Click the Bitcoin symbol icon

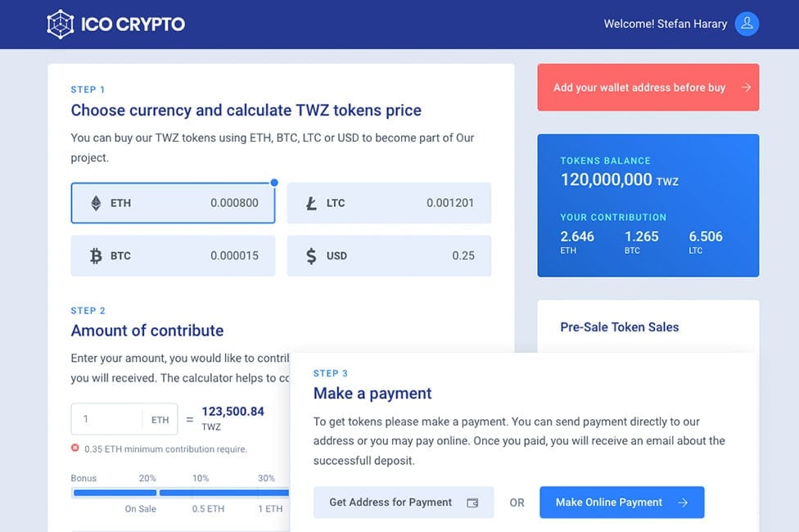(96, 256)
